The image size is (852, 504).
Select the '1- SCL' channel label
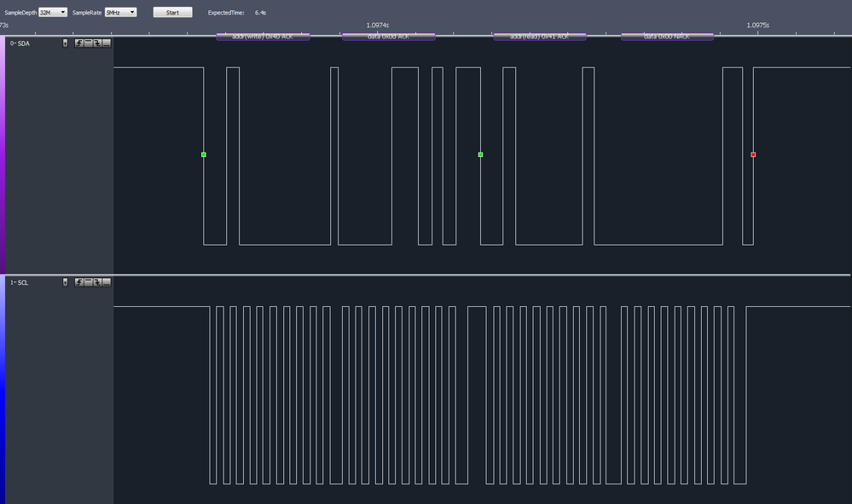19,282
